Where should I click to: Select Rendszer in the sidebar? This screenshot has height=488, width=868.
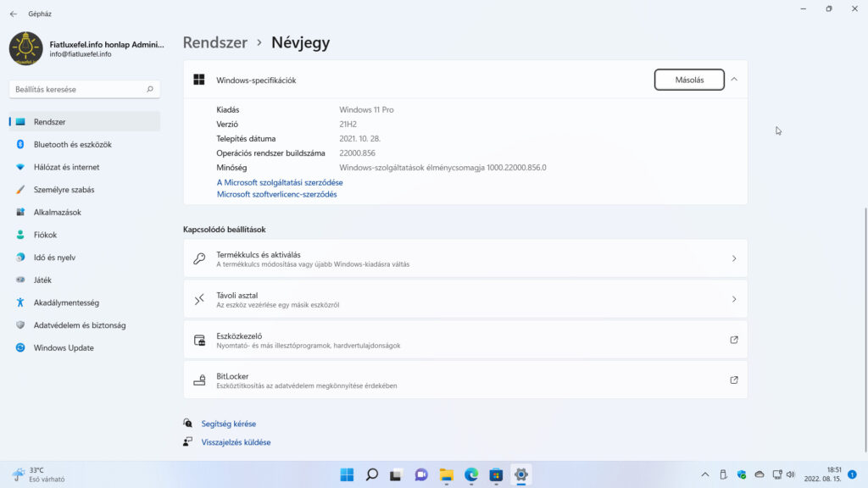pyautogui.click(x=85, y=122)
